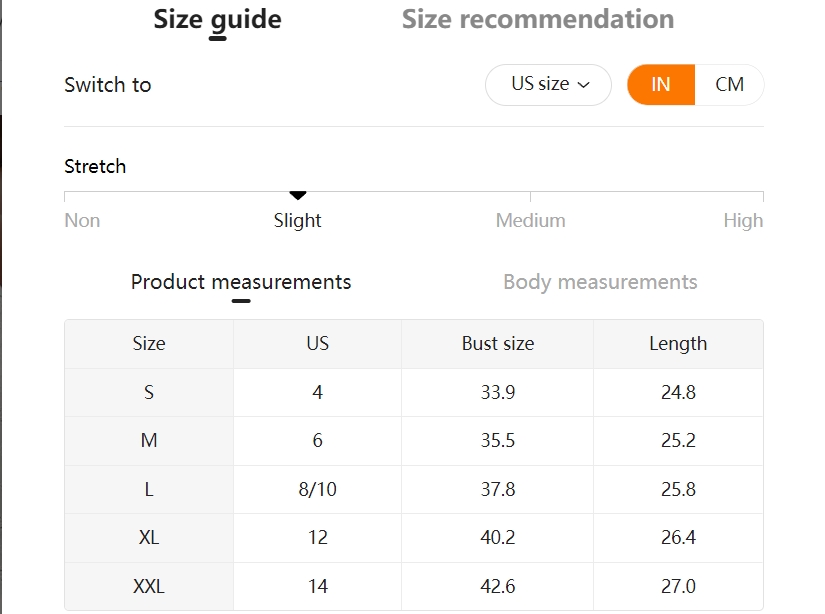Click the XL size cell

(149, 538)
